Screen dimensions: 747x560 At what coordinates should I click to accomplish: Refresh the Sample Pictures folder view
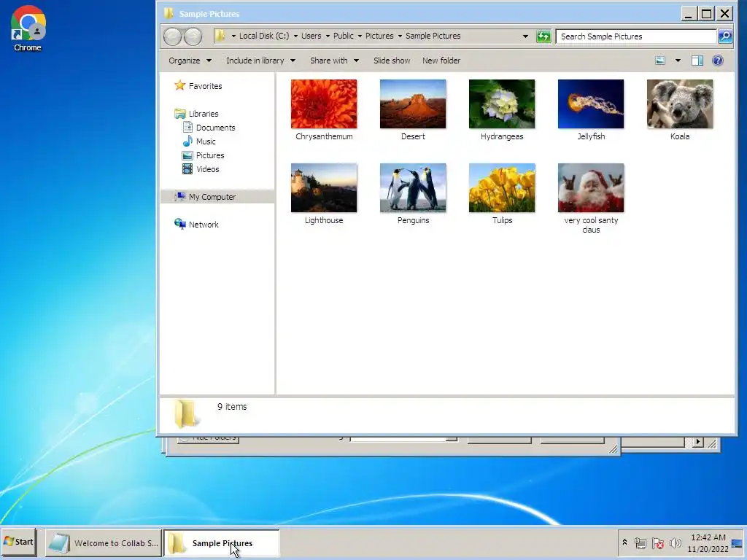click(543, 36)
